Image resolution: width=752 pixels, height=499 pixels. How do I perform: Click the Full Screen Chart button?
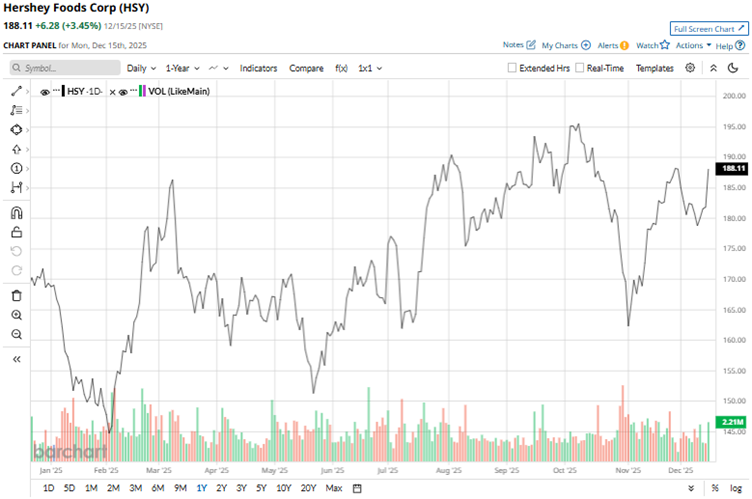tap(709, 29)
